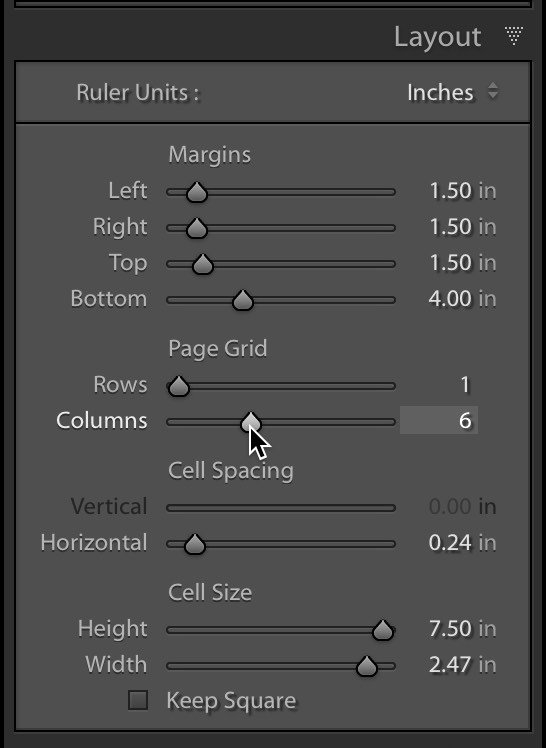
Task: Enable the Keep Square checkbox
Action: coord(138,700)
